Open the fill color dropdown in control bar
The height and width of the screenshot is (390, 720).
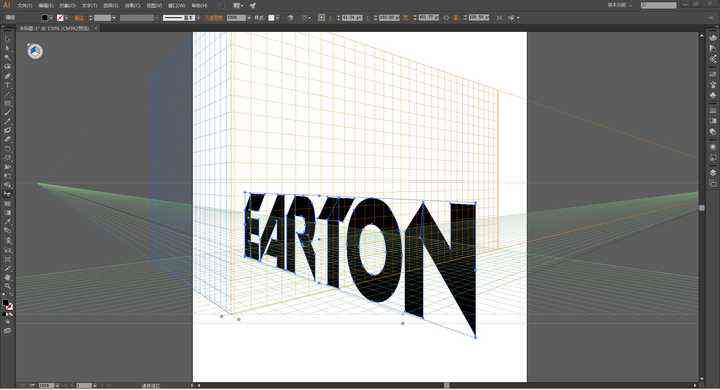(x=51, y=18)
